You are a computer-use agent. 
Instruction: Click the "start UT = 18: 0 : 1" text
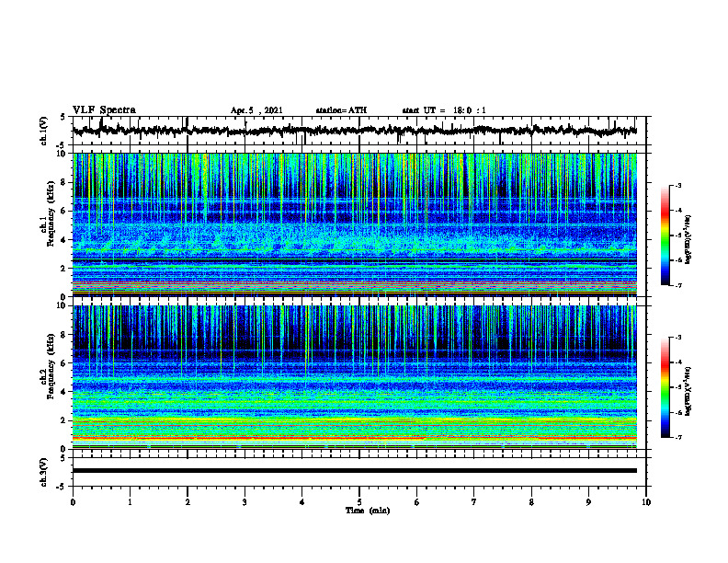444,110
